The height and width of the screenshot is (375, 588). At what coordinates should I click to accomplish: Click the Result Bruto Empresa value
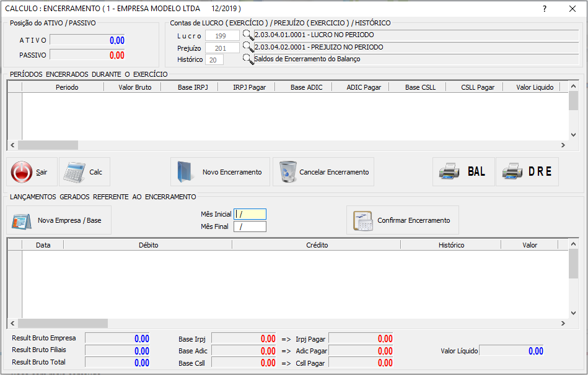tap(117, 338)
